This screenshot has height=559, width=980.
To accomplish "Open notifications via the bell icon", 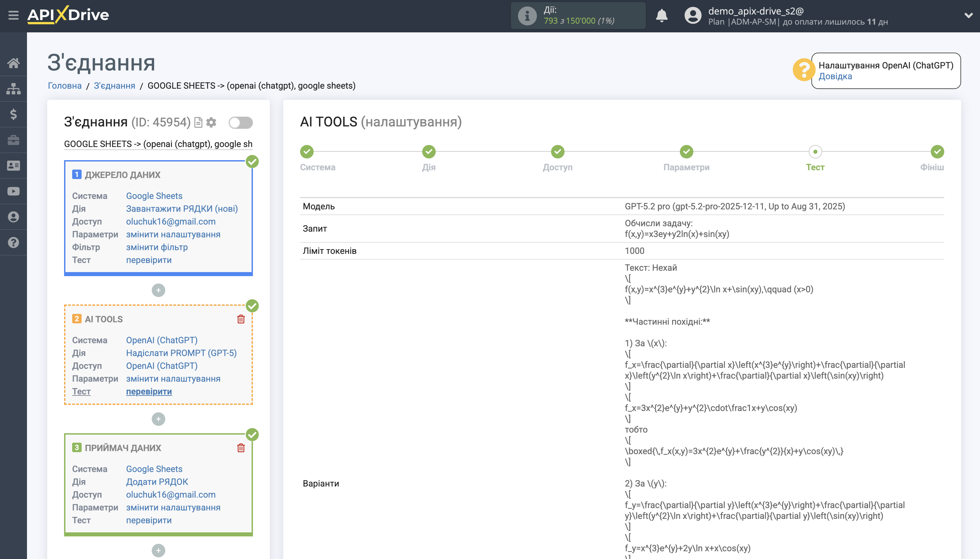I will click(x=662, y=16).
